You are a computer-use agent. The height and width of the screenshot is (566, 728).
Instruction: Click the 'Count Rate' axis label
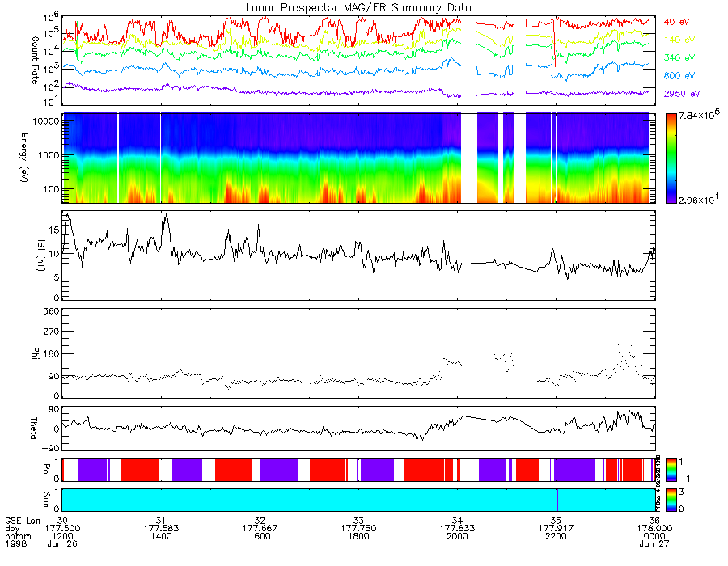35,60
